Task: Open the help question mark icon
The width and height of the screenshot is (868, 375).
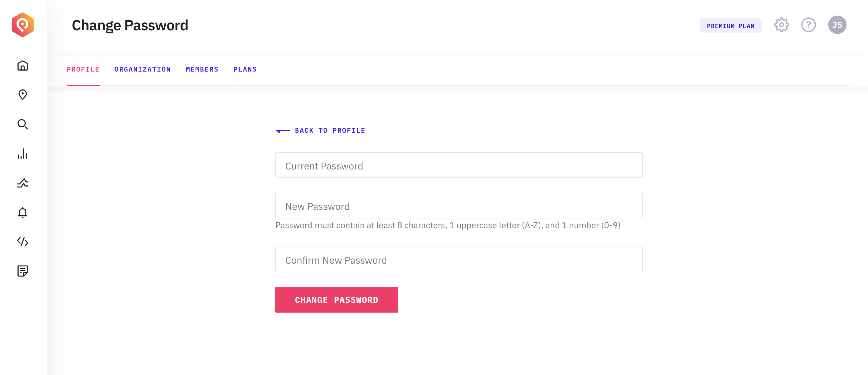Action: coord(808,25)
